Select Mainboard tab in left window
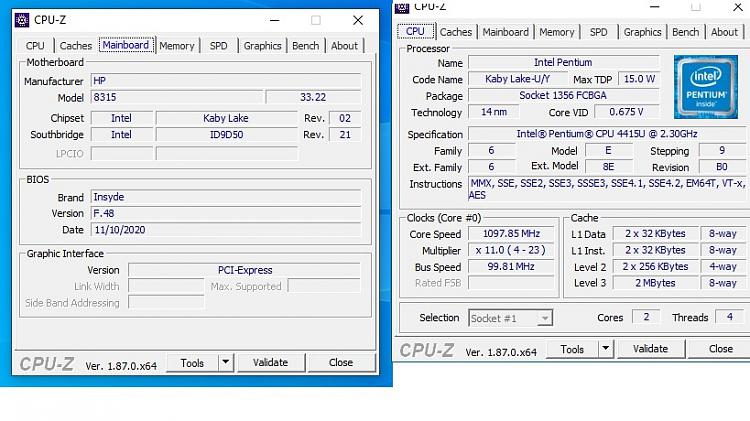 pos(126,45)
